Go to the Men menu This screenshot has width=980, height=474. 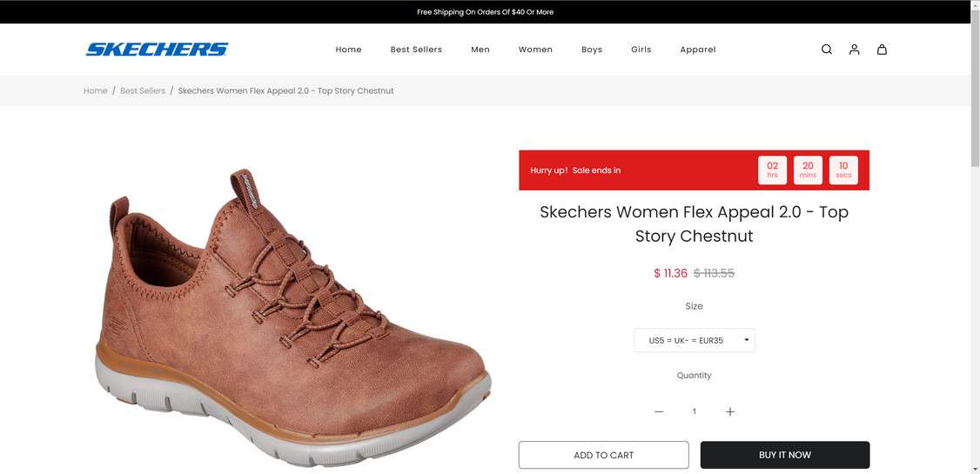click(x=480, y=50)
